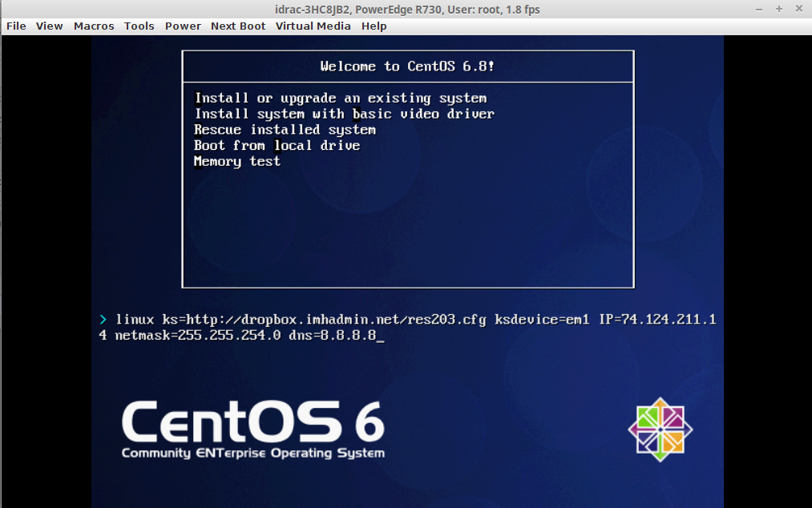
Task: Click the 'Welcome to CentOS 6.8!' header
Action: pos(407,67)
